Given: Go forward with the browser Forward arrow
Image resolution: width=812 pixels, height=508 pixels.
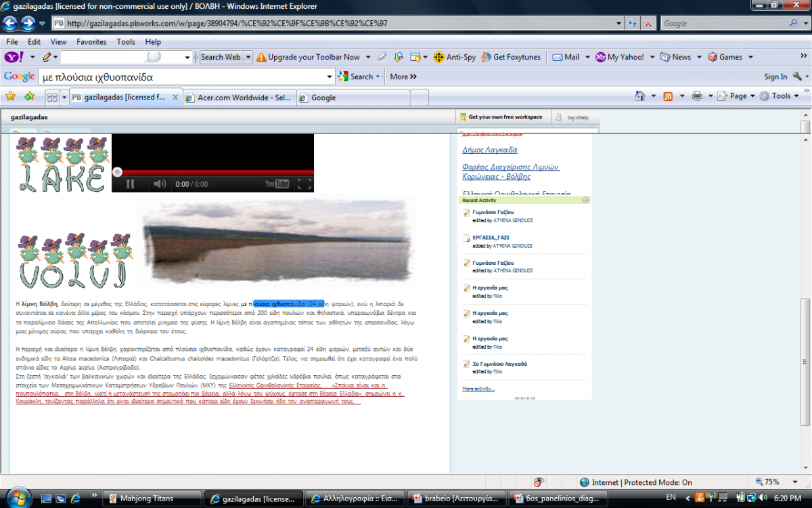Looking at the screenshot, I should pos(28,24).
